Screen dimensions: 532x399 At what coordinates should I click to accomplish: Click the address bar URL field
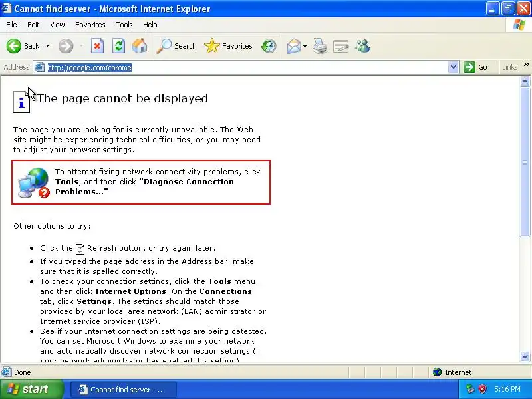[247, 68]
